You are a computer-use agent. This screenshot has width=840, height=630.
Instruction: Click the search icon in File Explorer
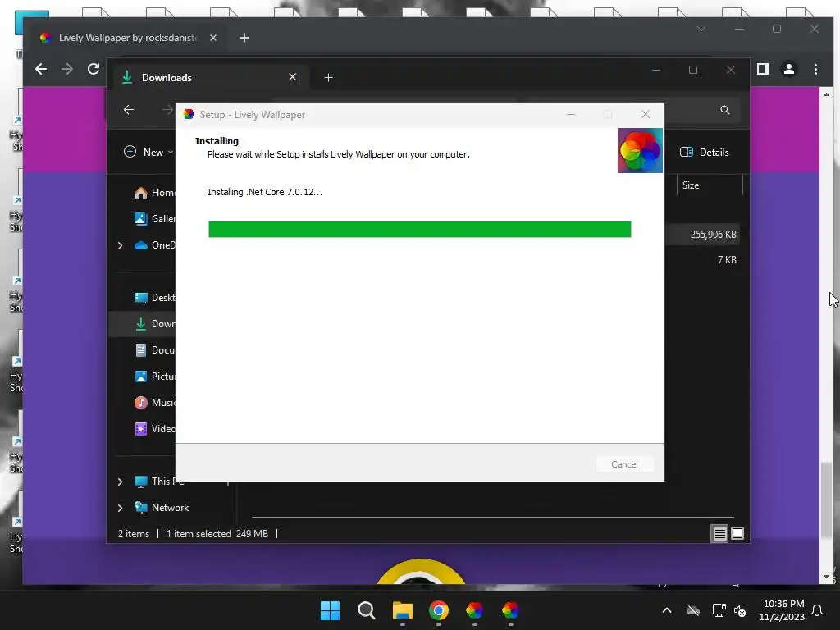pos(725,110)
